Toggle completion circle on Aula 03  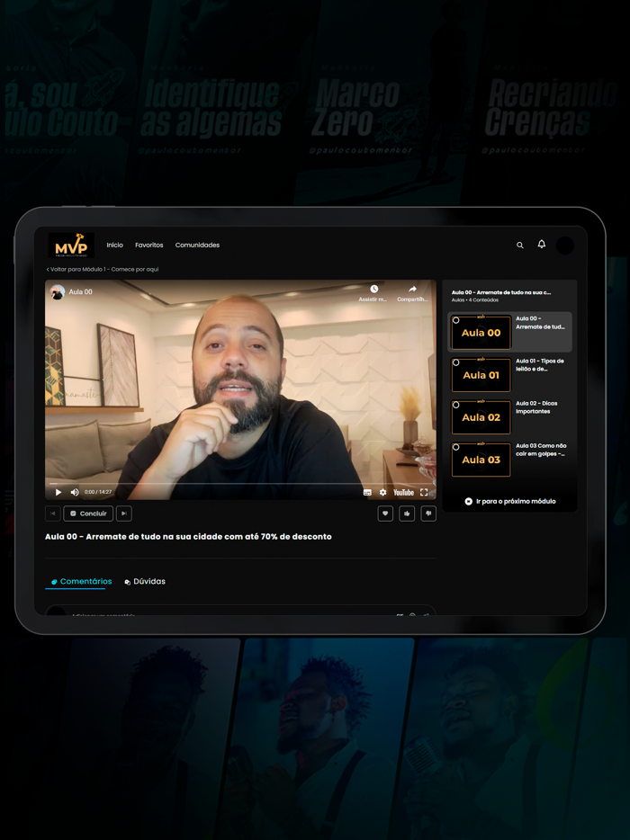click(455, 447)
